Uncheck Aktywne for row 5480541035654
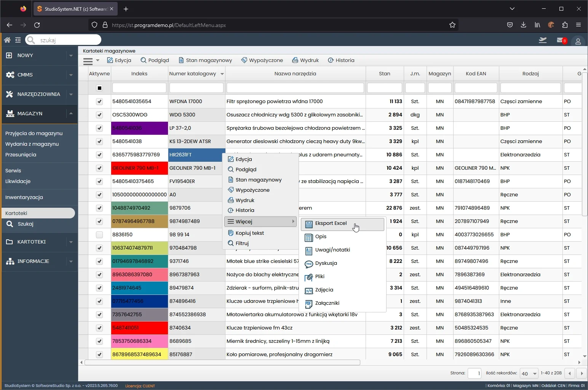 pos(99,102)
